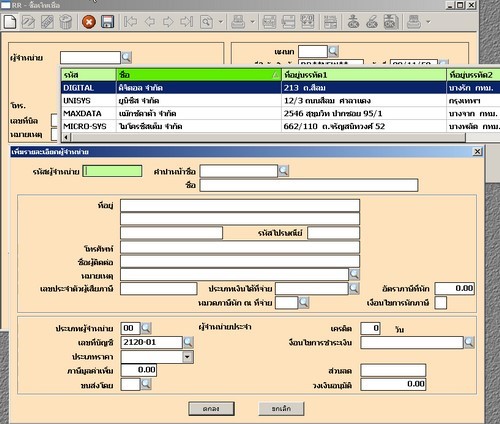
Task: Click the trash bin delete icon
Action: click(x=65, y=22)
